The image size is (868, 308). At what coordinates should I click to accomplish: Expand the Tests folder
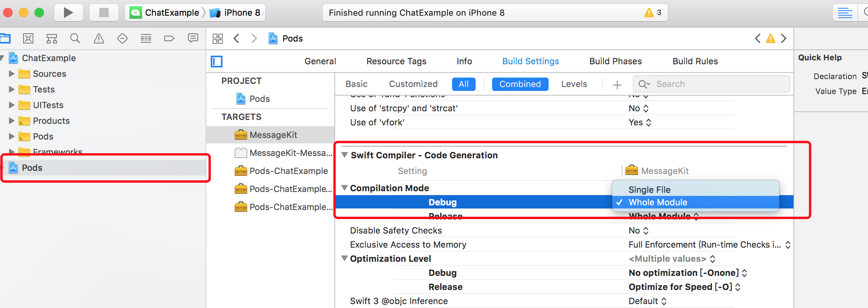[x=12, y=89]
